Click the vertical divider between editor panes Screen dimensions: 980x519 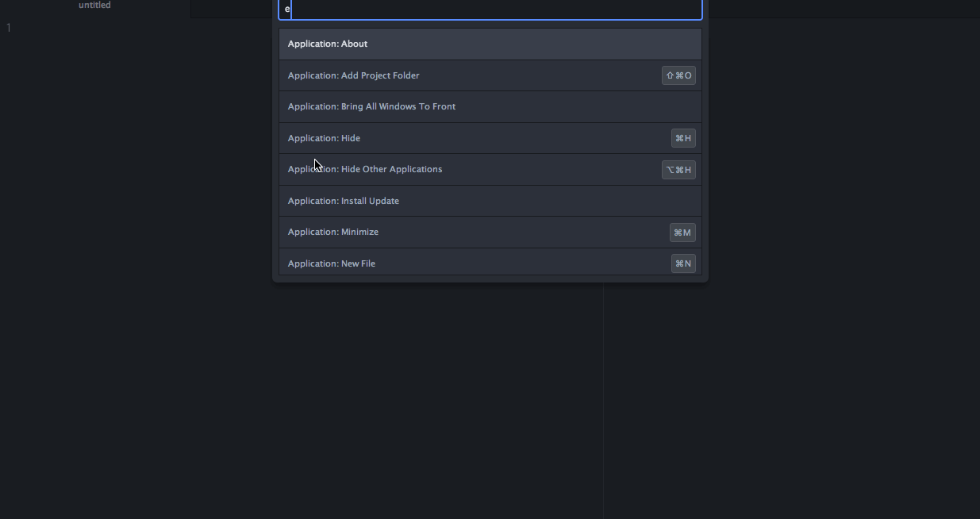(x=603, y=397)
